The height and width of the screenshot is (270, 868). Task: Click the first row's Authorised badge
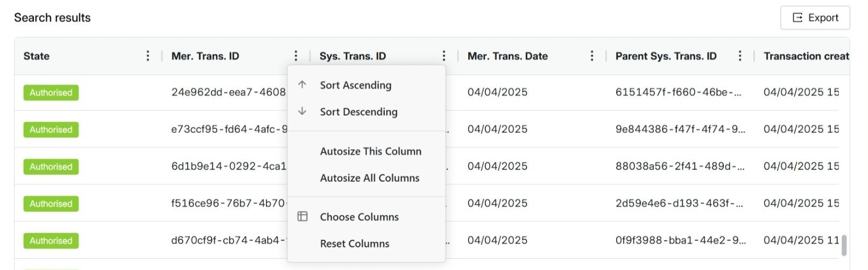pos(51,93)
